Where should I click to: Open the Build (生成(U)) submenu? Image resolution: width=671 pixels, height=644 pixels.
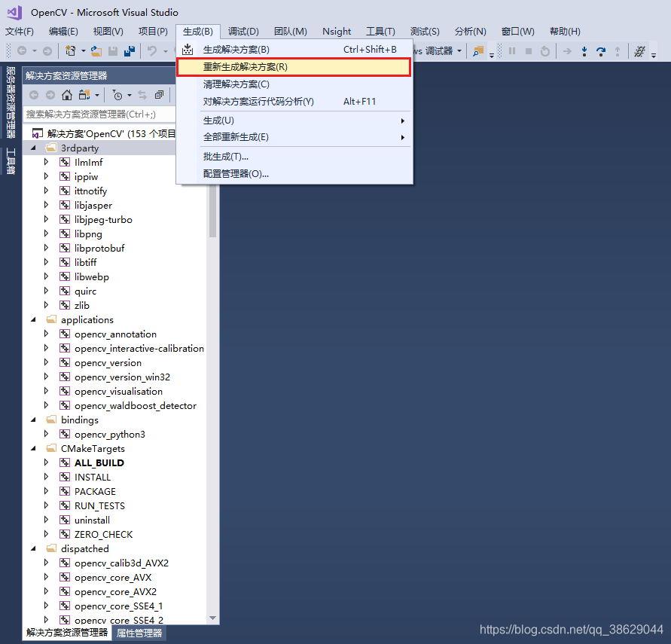(294, 121)
